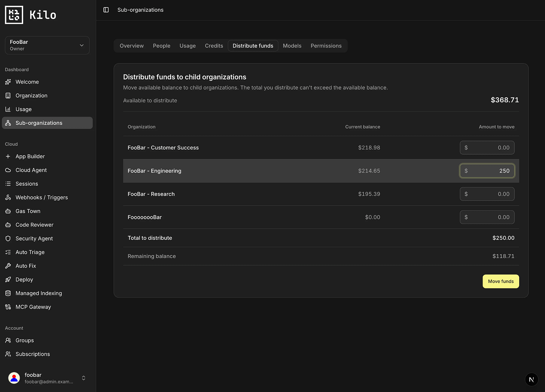Switch to the People tab
Image resolution: width=545 pixels, height=392 pixels.
click(x=162, y=46)
